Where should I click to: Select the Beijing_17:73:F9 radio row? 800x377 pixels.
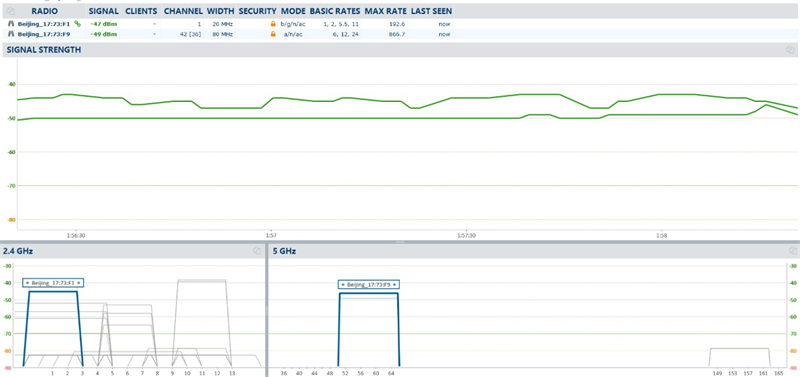tap(228, 34)
